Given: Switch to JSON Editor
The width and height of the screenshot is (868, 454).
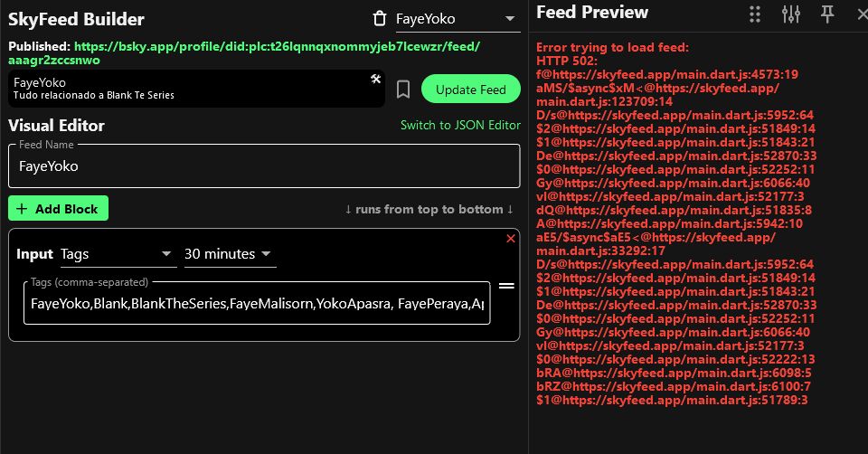Looking at the screenshot, I should pos(460,125).
